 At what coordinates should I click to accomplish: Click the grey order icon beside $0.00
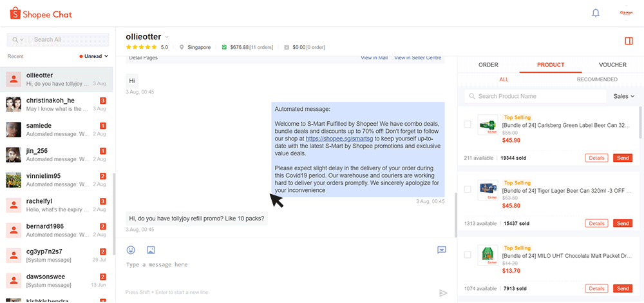tap(287, 47)
